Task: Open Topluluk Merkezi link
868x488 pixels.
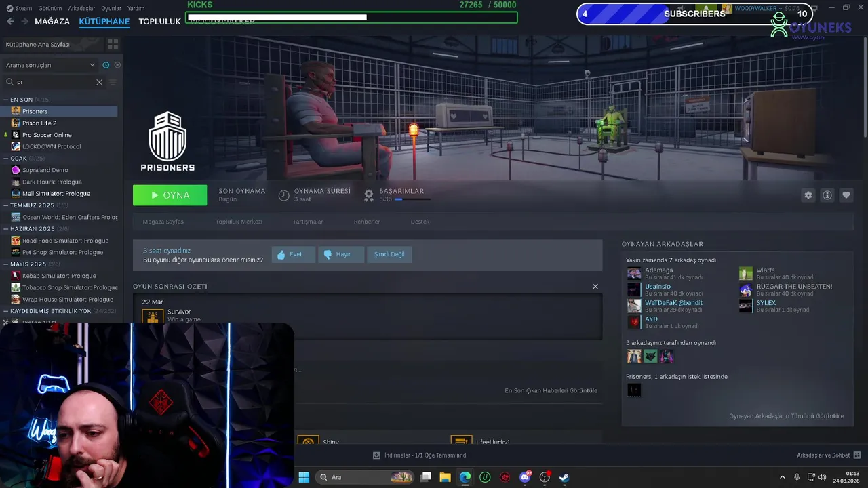Action: click(239, 222)
